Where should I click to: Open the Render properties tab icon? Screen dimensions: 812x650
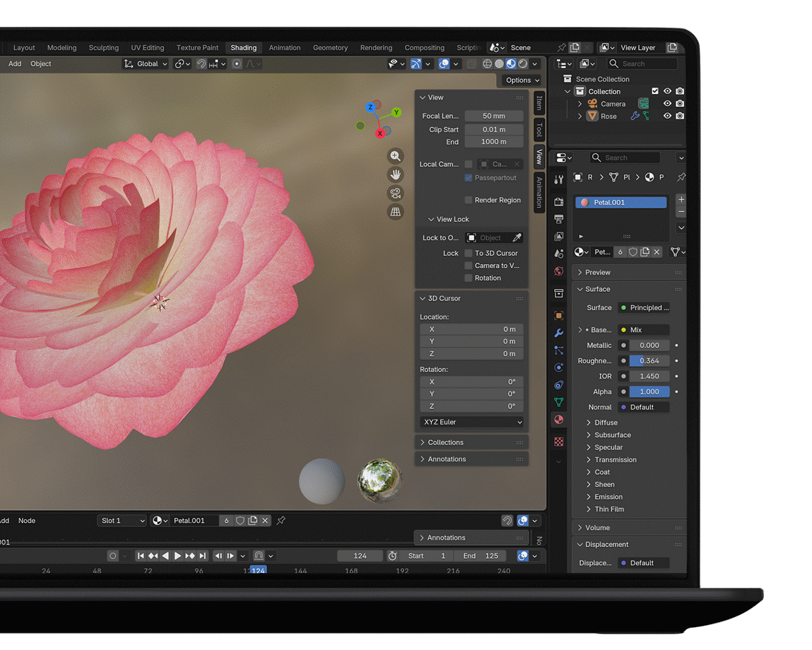[x=559, y=202]
